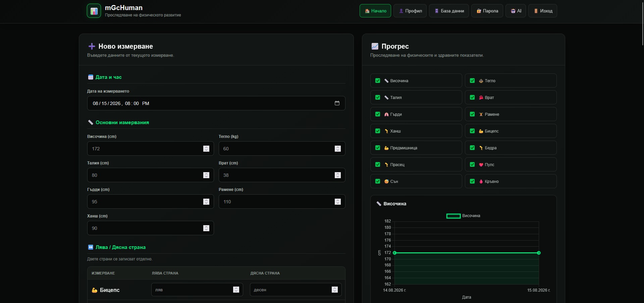This screenshot has width=644, height=303.
Task: Click the weightlifter icon next to Рамене
Action: tap(481, 114)
